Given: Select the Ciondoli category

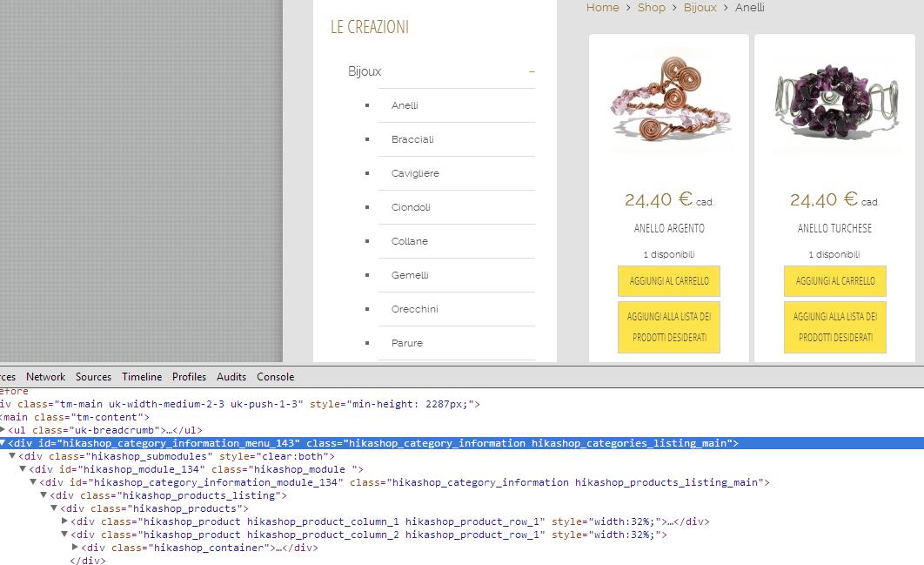Looking at the screenshot, I should click(x=411, y=207).
